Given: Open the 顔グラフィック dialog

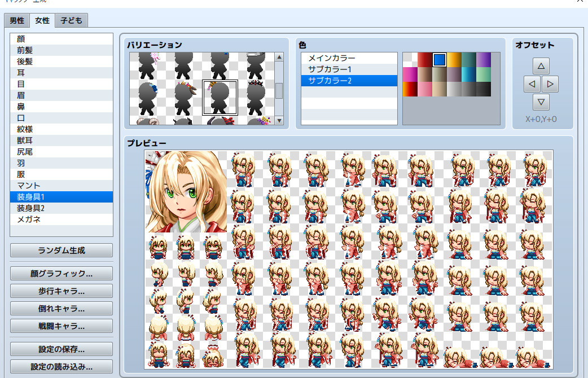Looking at the screenshot, I should (61, 274).
